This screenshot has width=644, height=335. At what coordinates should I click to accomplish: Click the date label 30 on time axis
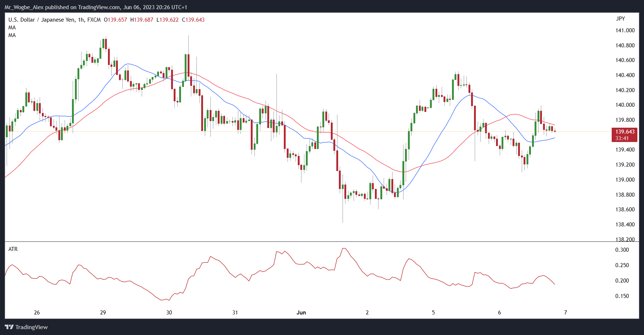click(x=169, y=313)
